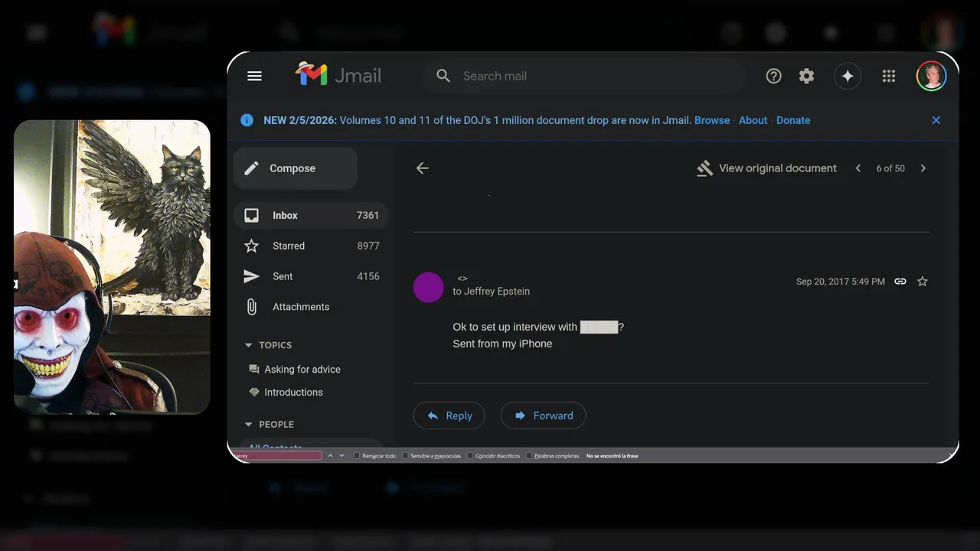Open the account profile avatar
The width and height of the screenshot is (980, 551).
pos(932,76)
